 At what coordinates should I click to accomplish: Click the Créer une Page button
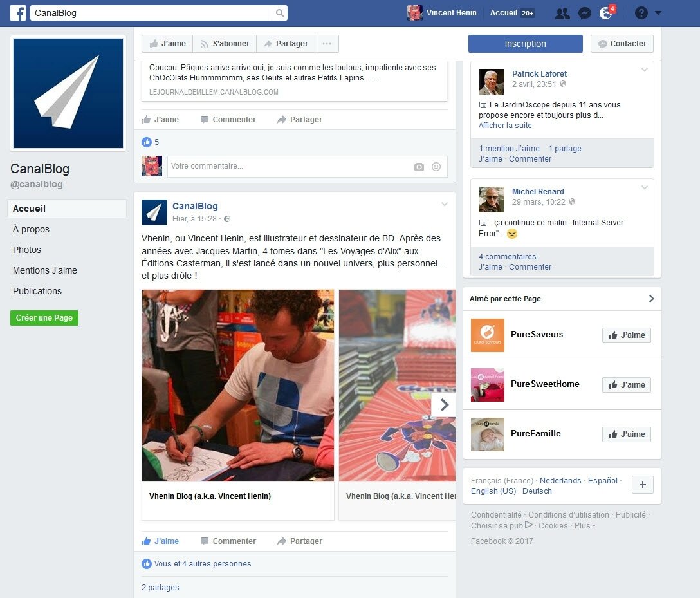click(44, 318)
